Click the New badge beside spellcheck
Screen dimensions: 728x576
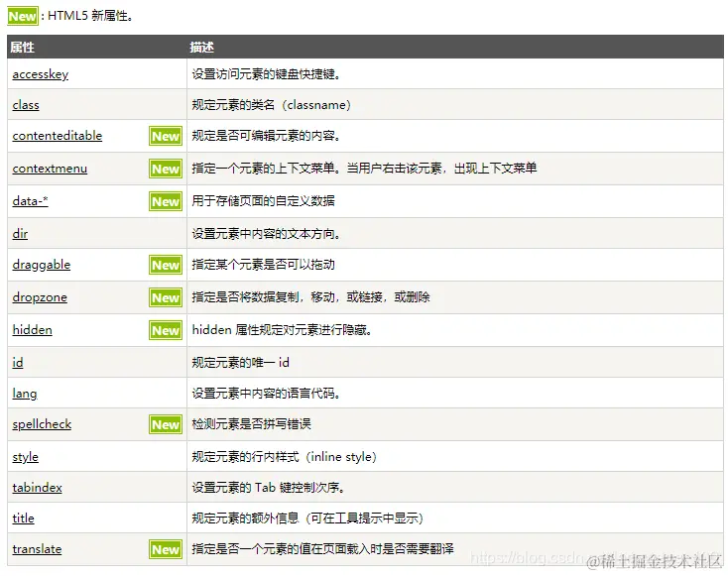click(166, 424)
